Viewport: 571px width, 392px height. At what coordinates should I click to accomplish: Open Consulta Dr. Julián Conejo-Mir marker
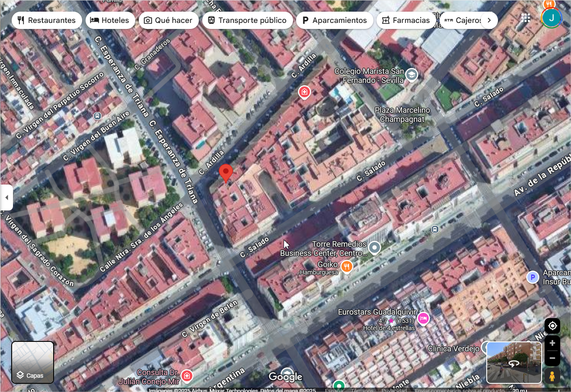[187, 376]
